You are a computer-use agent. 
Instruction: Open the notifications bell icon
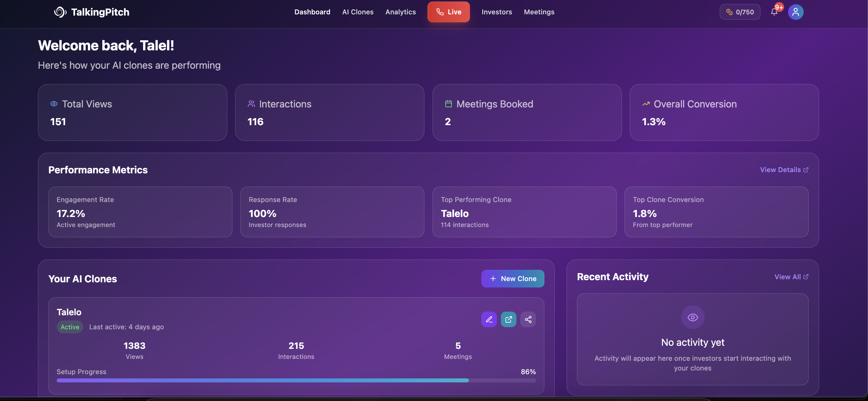pos(774,12)
